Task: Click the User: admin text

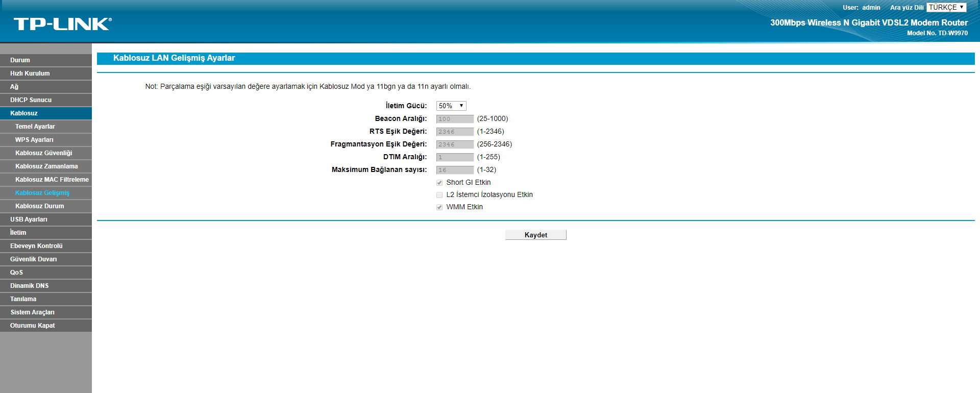Action: coord(862,8)
